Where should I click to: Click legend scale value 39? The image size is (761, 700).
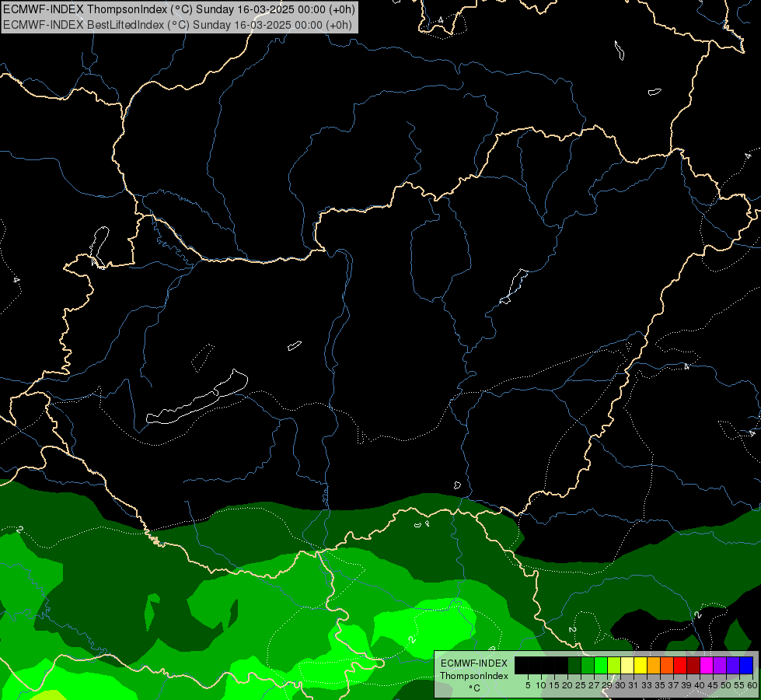(x=686, y=685)
